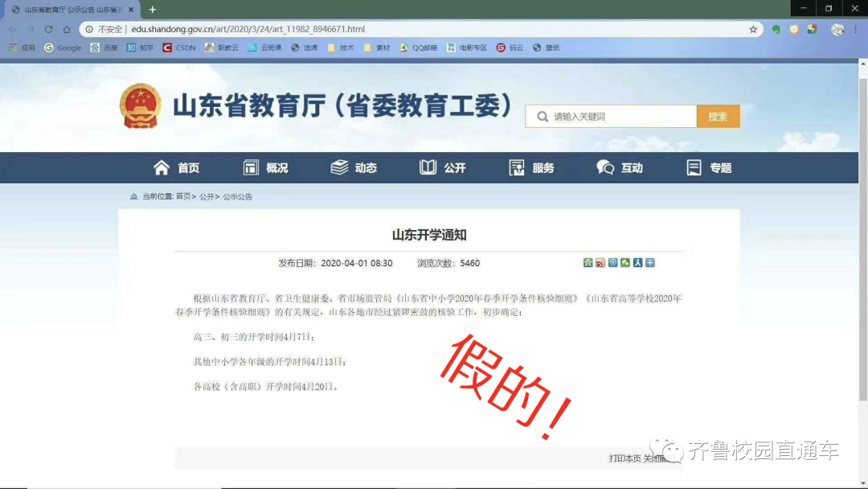Open the CSDN bookmark in bookmarks bar
Screen dimensions: 868x489
[179, 48]
